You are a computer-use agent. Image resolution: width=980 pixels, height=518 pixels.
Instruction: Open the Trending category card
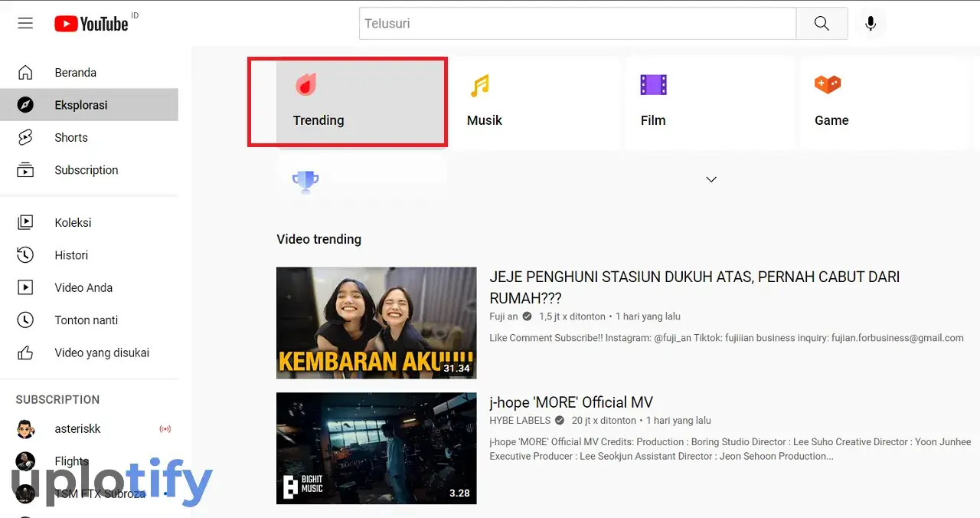pos(361,103)
